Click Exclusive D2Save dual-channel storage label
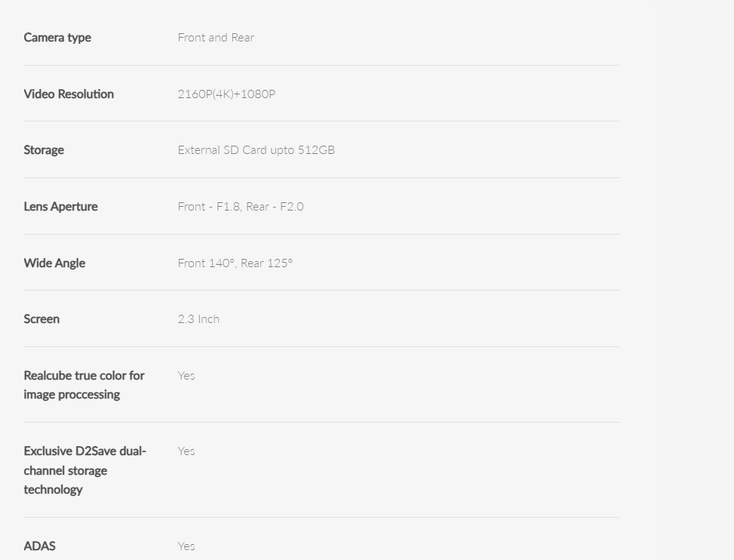 point(85,470)
